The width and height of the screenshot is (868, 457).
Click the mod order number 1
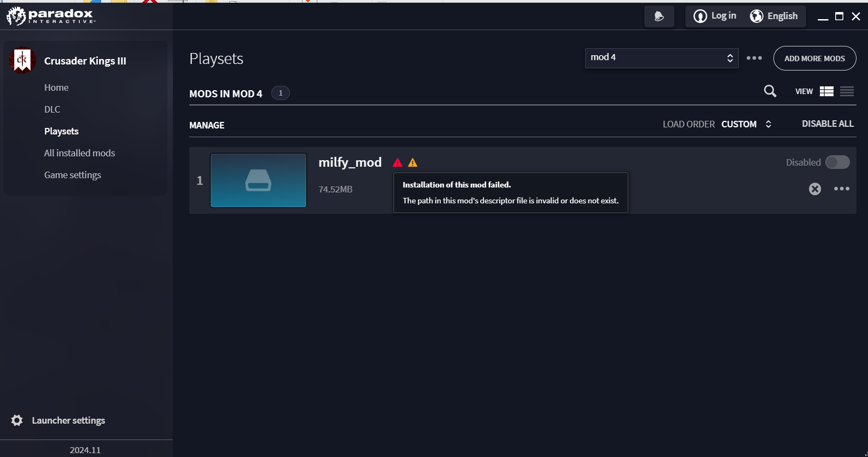[200, 180]
